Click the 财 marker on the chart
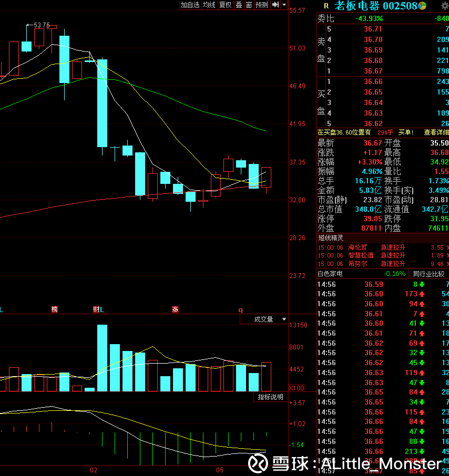The image size is (449, 476). tap(96, 309)
